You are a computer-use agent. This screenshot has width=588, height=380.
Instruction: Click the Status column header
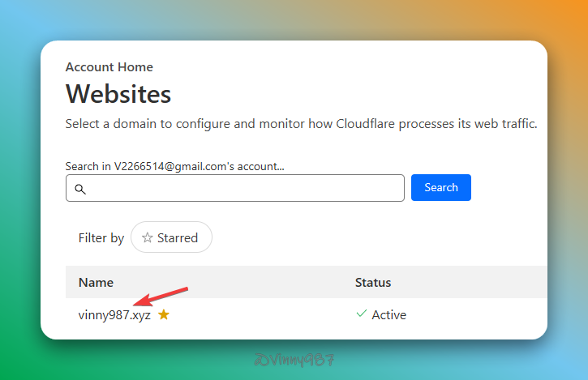pos(373,283)
